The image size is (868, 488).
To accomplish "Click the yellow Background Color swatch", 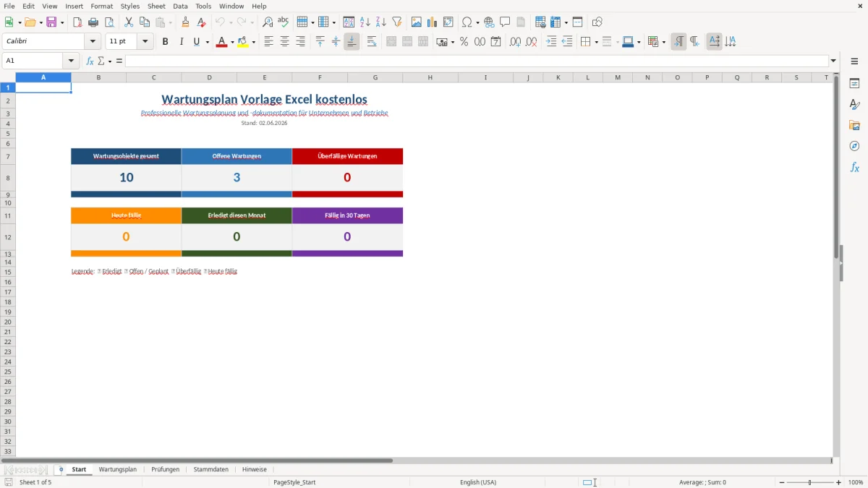I will 242,42.
